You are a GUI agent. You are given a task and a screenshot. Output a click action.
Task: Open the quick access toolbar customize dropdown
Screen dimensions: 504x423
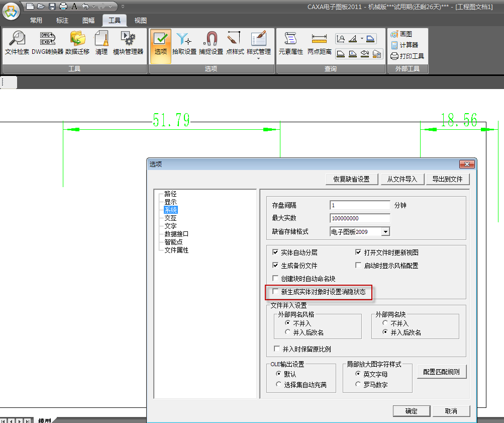coord(123,7)
